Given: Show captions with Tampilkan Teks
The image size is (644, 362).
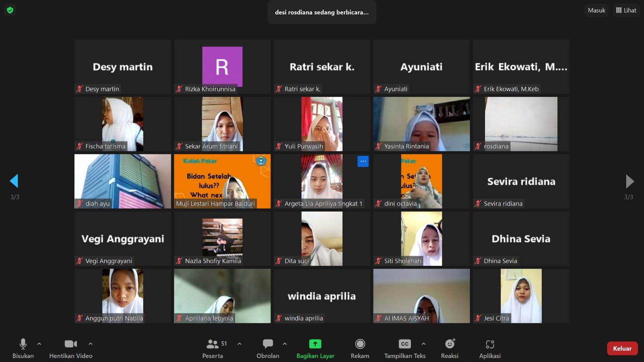Looking at the screenshot, I should [x=405, y=348].
